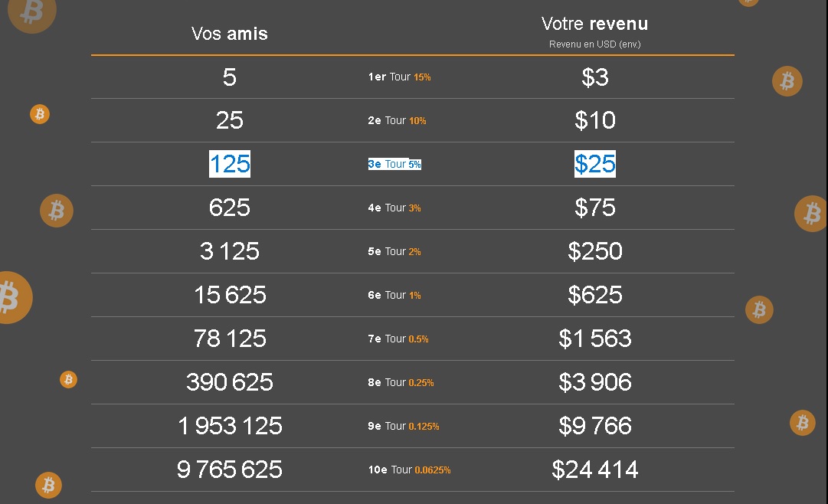
Task: Click the "Revenu en USD (env.)" subtitle
Action: pos(594,44)
